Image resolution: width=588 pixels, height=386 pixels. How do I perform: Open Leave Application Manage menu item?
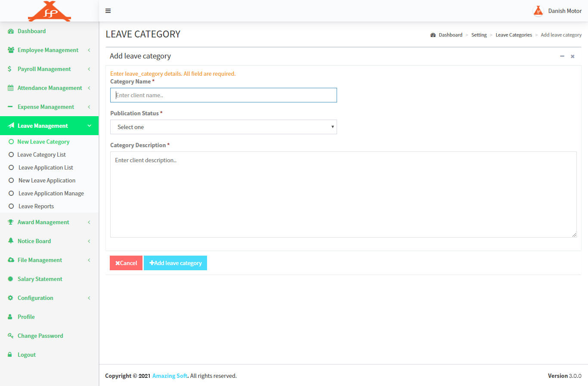point(51,194)
